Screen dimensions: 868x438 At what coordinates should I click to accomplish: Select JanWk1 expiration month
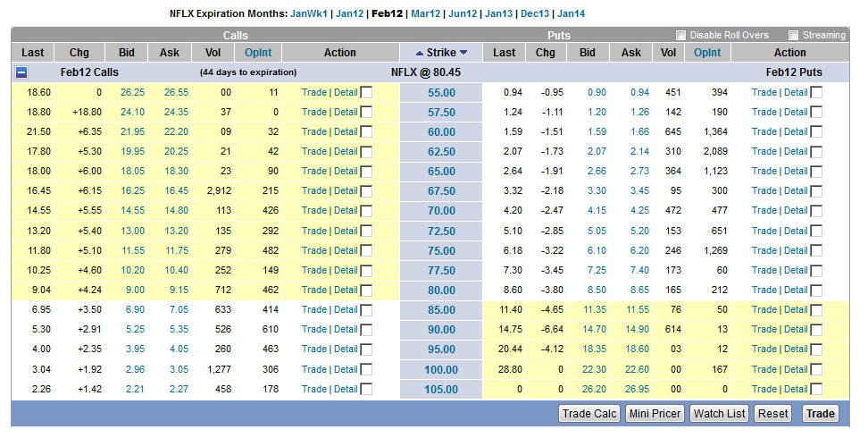pos(309,14)
